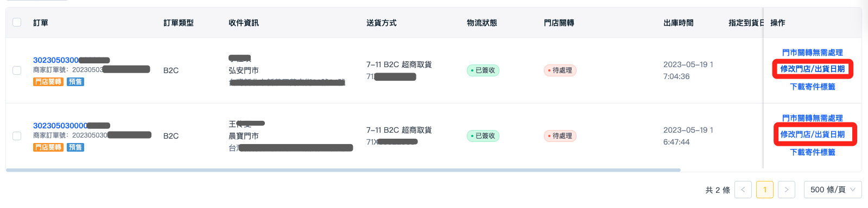Open the 500 條/頁 page size dropdown
Image resolution: width=868 pixels, height=208 pixels.
[x=833, y=190]
